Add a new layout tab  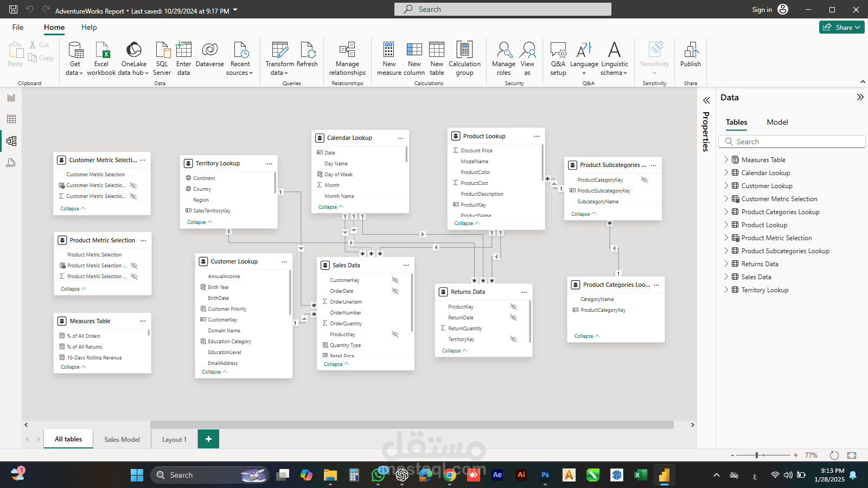click(208, 439)
